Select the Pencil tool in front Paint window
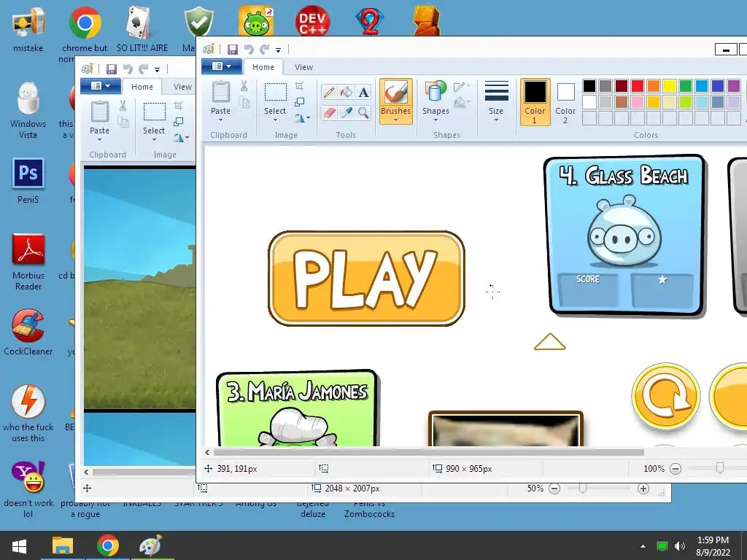The image size is (747, 560). pyautogui.click(x=329, y=92)
